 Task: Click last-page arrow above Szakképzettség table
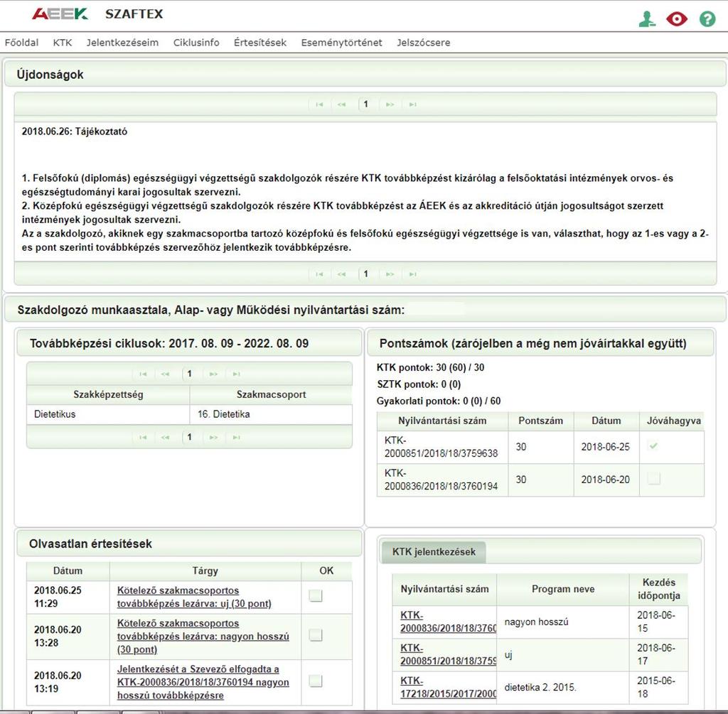coord(236,374)
